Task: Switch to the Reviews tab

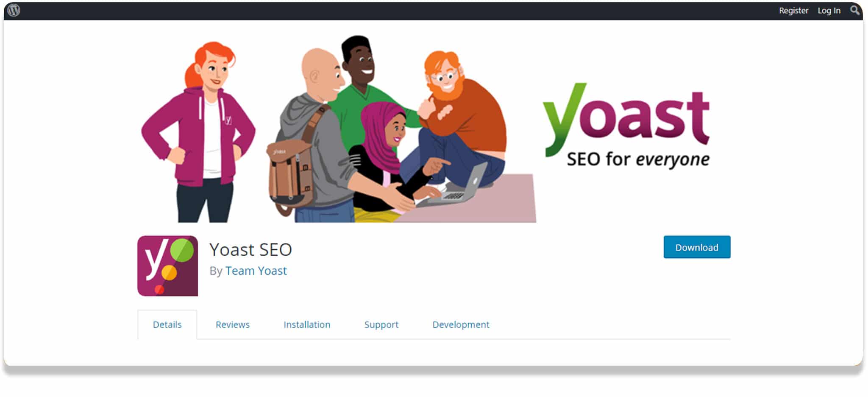Action: tap(233, 324)
